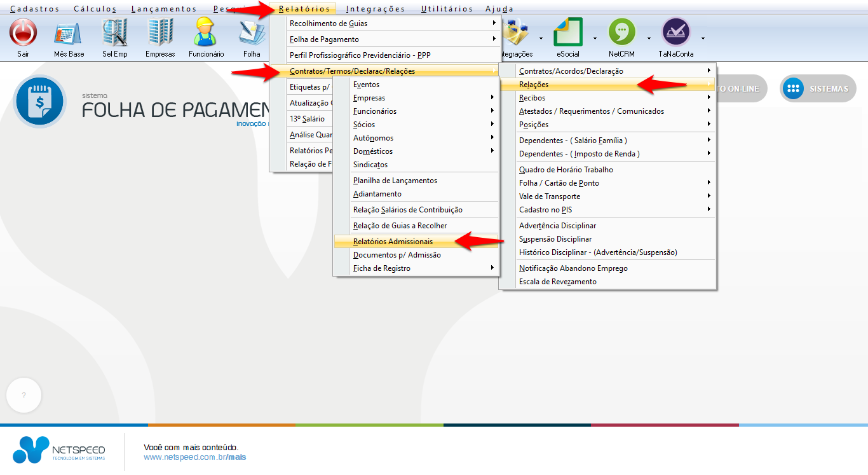The image size is (868, 475).
Task: Open the TaNaConta dropdown arrow
Action: [703, 38]
